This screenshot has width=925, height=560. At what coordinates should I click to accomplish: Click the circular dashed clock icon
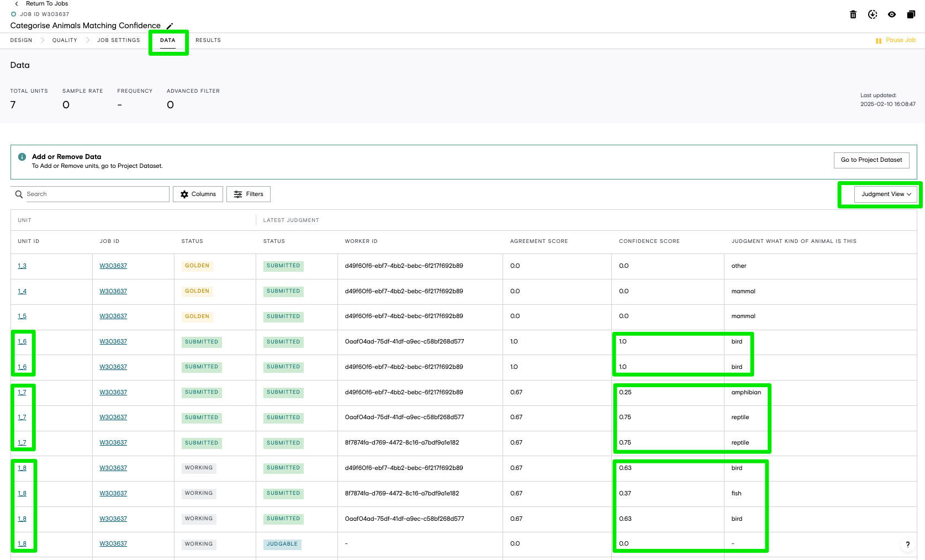[x=873, y=14]
